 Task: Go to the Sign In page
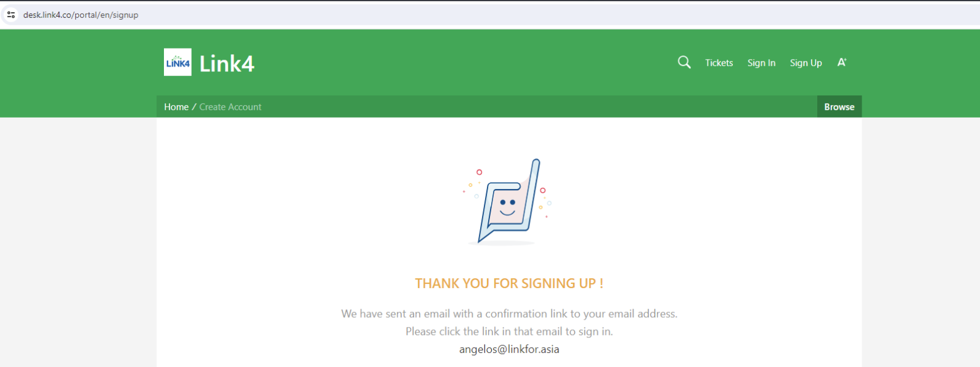click(x=761, y=63)
